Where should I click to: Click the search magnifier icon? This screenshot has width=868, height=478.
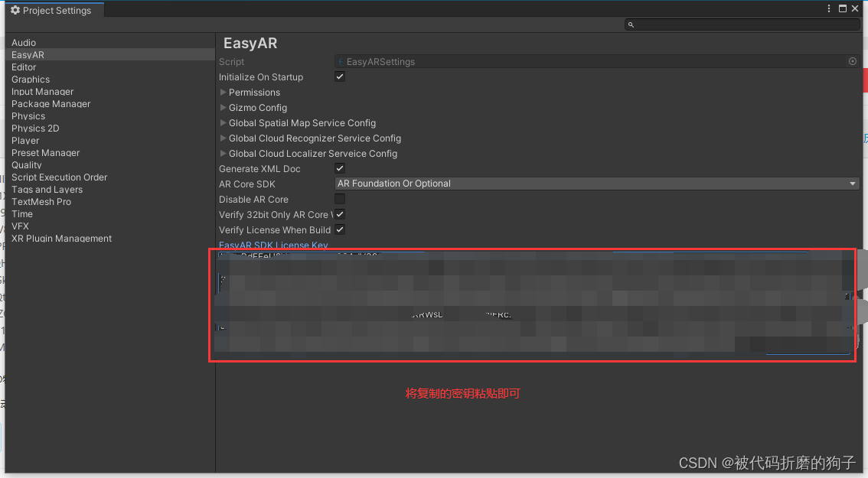click(631, 25)
